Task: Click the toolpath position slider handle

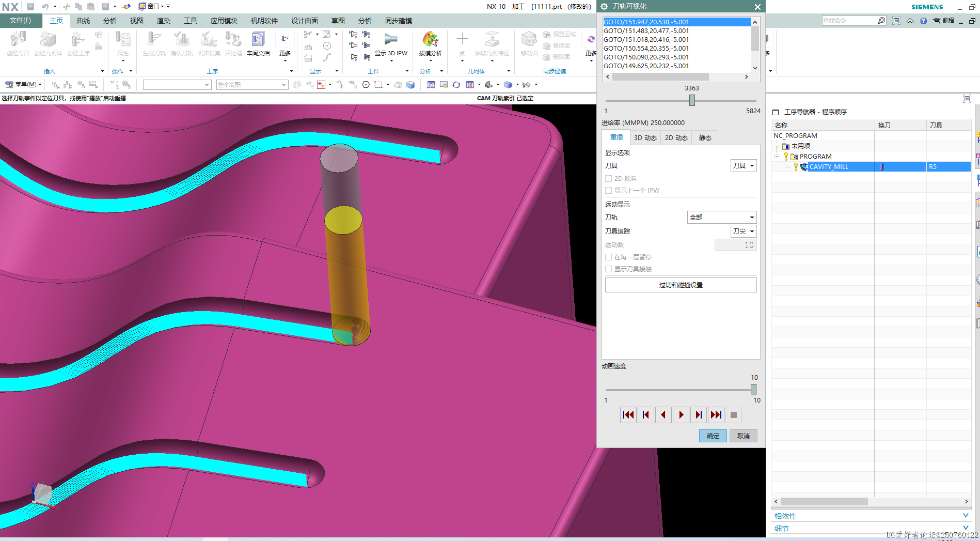Action: pos(692,101)
